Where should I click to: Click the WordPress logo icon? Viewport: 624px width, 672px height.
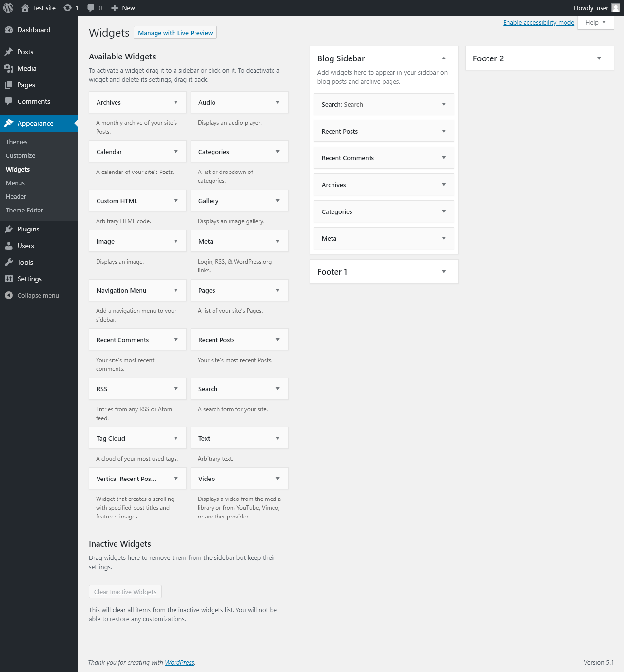click(8, 8)
